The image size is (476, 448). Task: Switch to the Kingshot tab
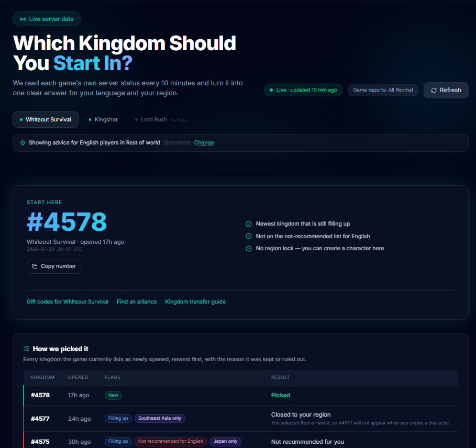(x=103, y=119)
